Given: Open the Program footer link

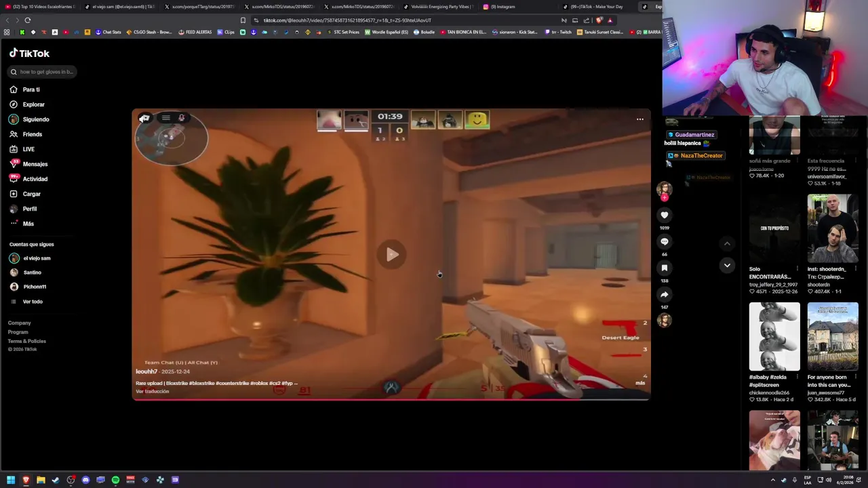Looking at the screenshot, I should 18,332.
